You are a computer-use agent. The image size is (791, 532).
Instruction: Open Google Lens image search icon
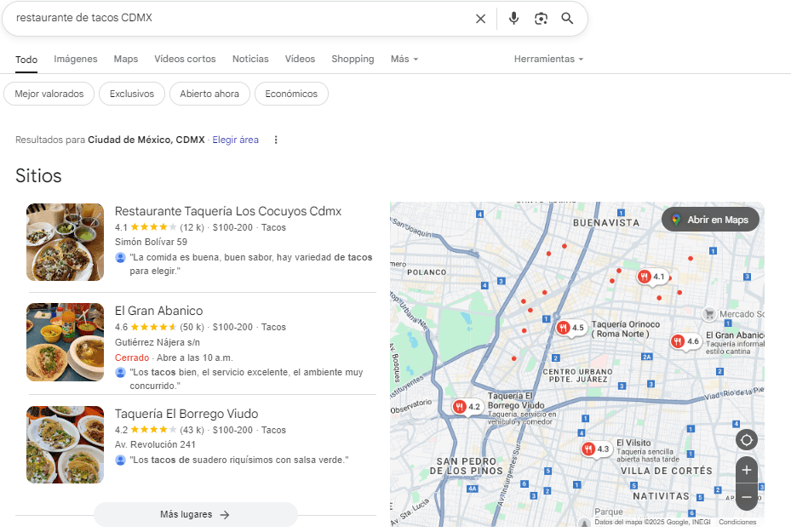pyautogui.click(x=541, y=19)
